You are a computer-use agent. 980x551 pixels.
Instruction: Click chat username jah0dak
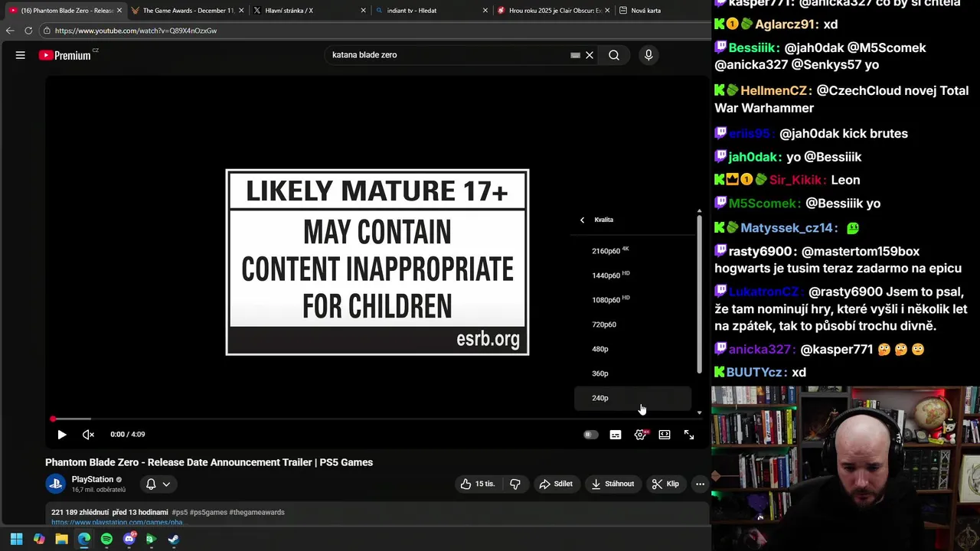pos(753,157)
